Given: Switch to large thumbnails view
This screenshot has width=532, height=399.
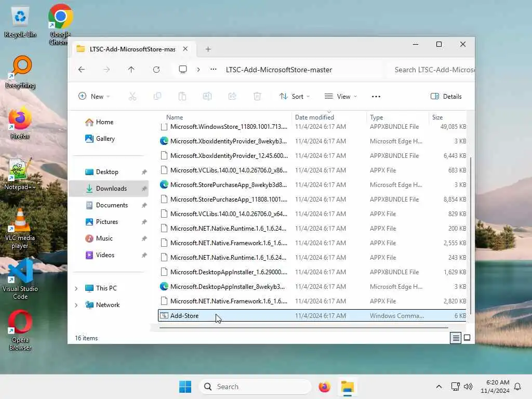Looking at the screenshot, I should point(467,338).
